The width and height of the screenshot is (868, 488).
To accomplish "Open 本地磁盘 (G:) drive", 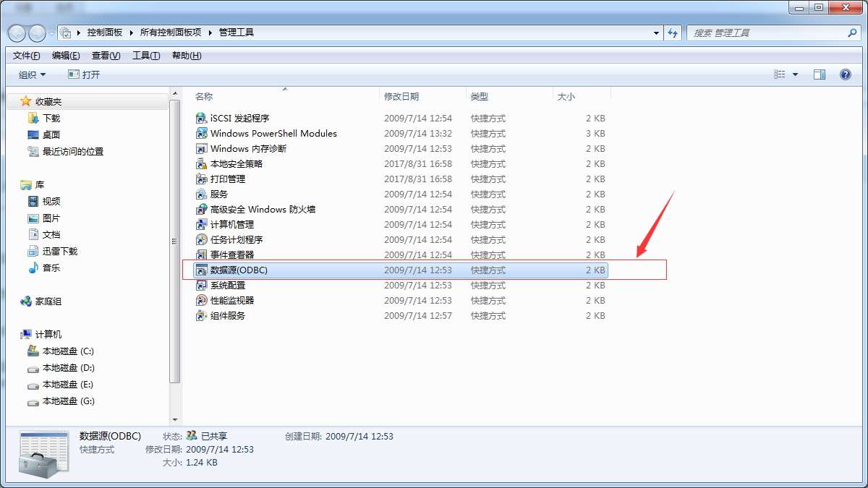I will point(61,401).
